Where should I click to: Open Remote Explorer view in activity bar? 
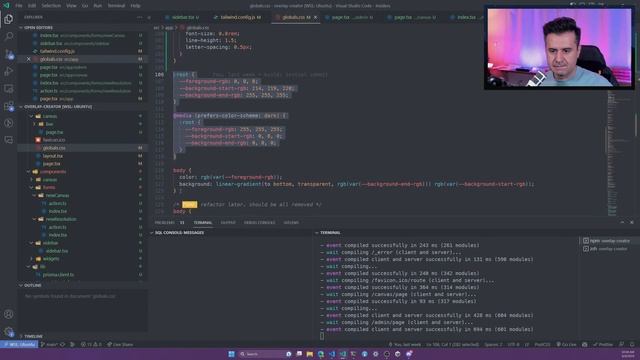[x=9, y=89]
